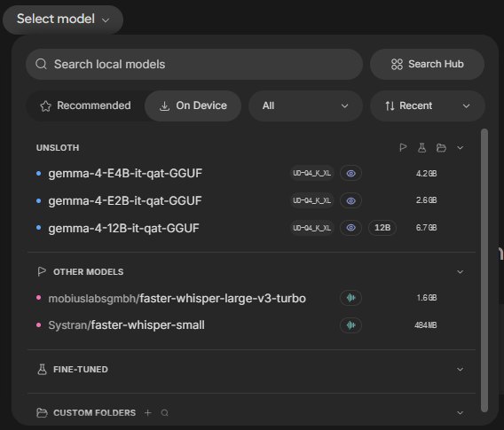Click the 4.2GB size for gemma-4-E4B
Image resolution: width=504 pixels, height=430 pixels.
(426, 174)
